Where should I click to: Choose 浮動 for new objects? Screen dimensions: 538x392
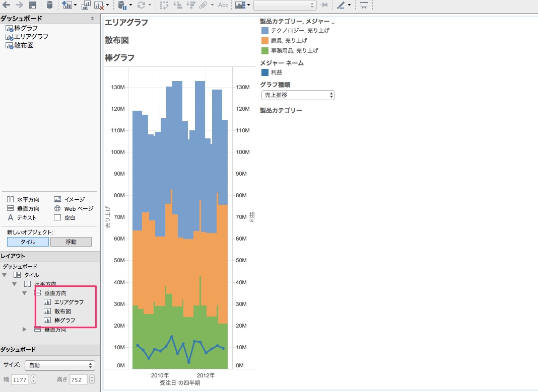(71, 242)
